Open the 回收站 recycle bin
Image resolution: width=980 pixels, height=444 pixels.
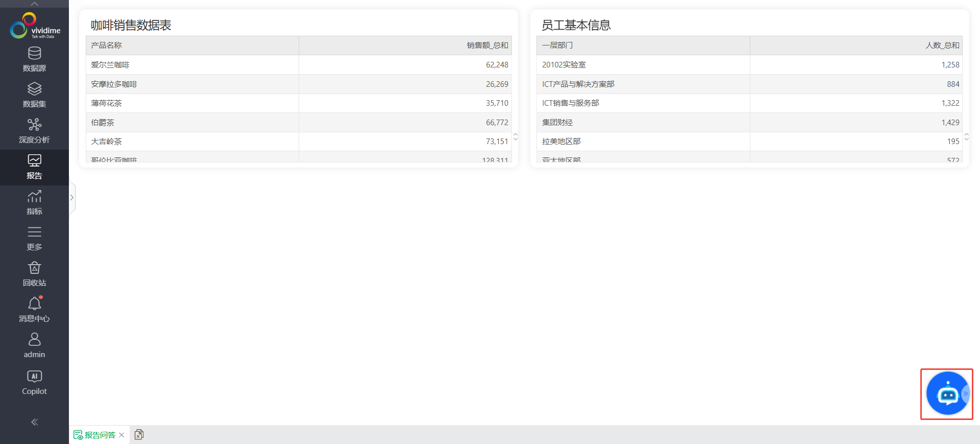(x=34, y=274)
